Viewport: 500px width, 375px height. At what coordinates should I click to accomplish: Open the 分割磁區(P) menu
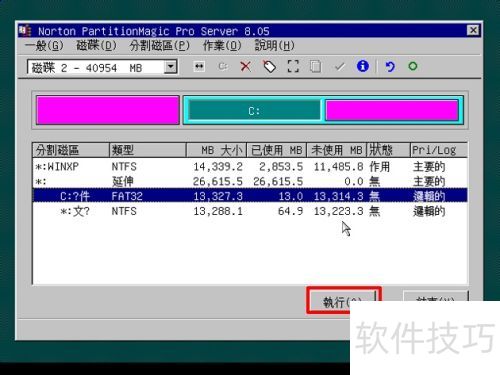coord(160,46)
